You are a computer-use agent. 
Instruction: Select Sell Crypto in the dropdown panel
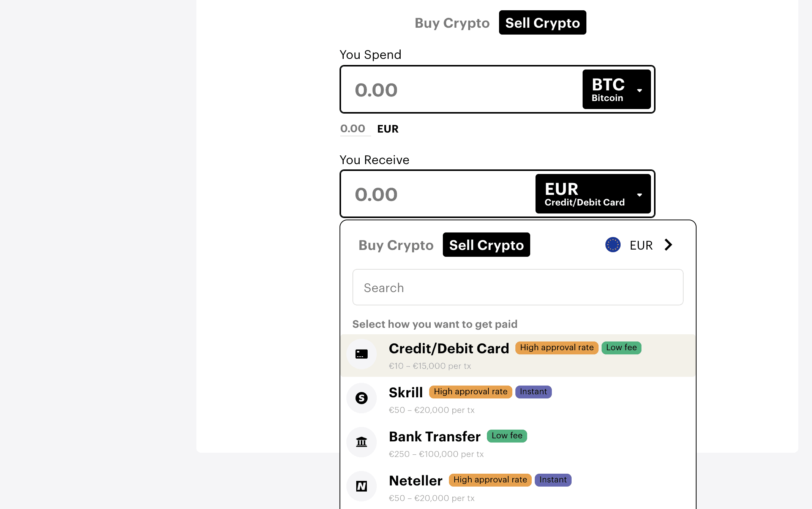click(486, 245)
